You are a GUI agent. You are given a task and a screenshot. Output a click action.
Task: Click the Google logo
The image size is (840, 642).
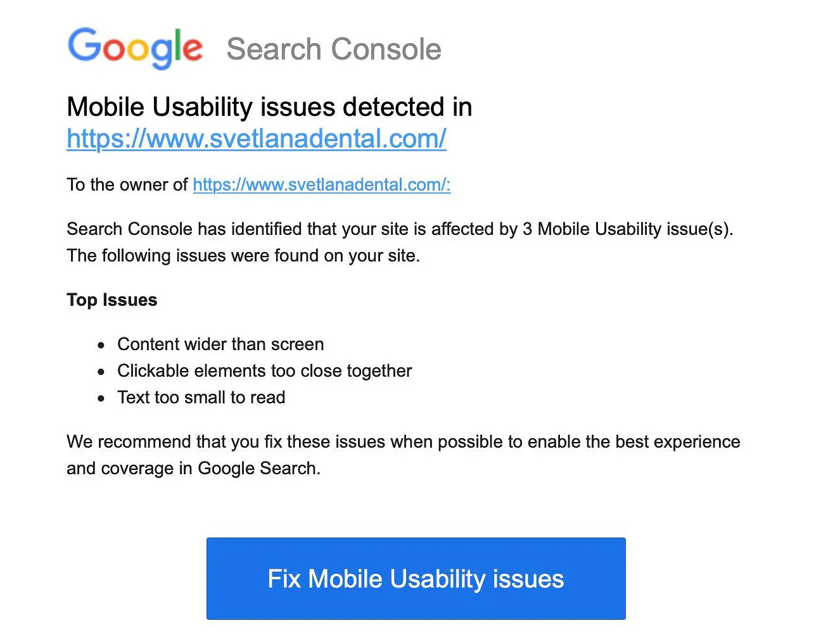[135, 47]
